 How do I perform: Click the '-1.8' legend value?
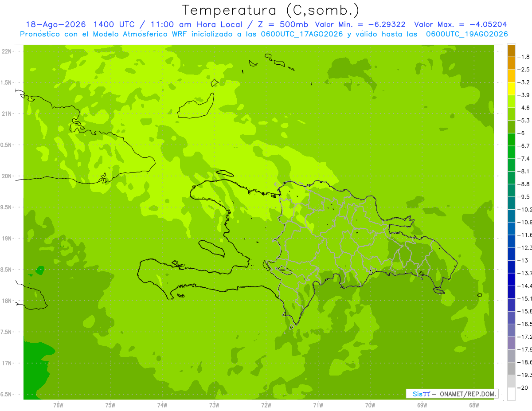click(524, 57)
